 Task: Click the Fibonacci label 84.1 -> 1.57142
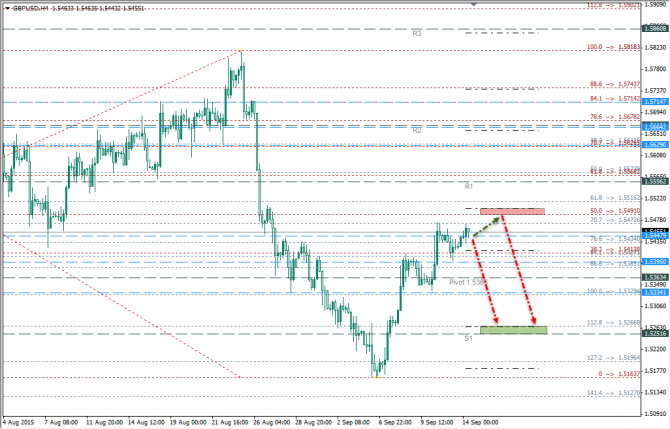pos(615,99)
